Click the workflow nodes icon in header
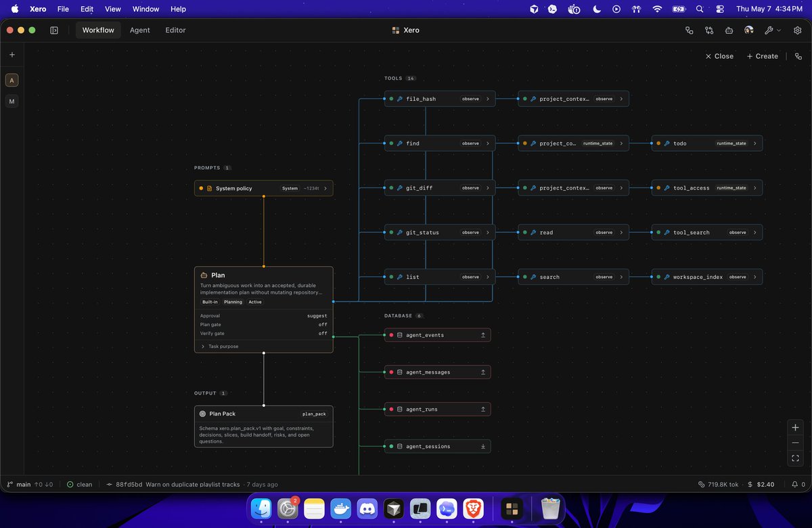 pyautogui.click(x=690, y=30)
